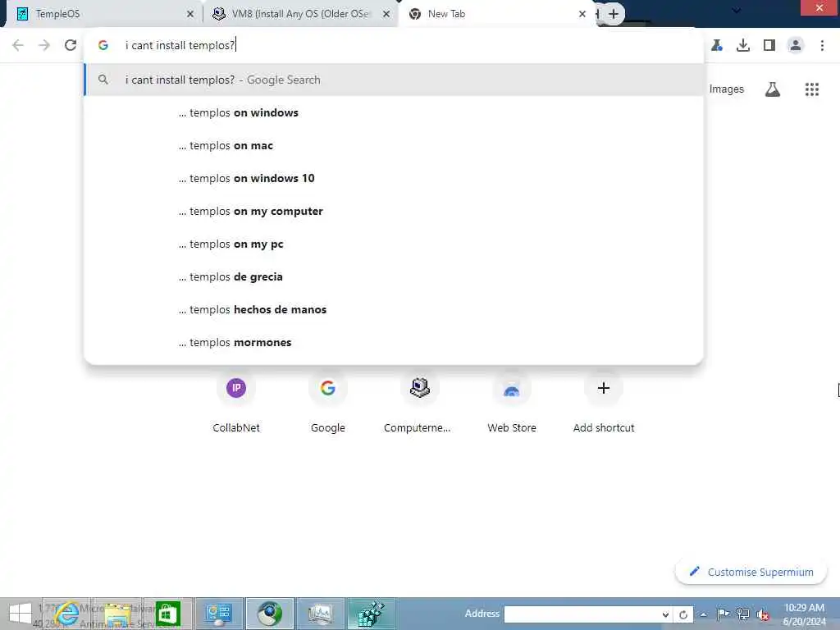Open the Chrome Labs flask icon in toolbar
Screen dimensions: 840x630
pyautogui.click(x=717, y=46)
